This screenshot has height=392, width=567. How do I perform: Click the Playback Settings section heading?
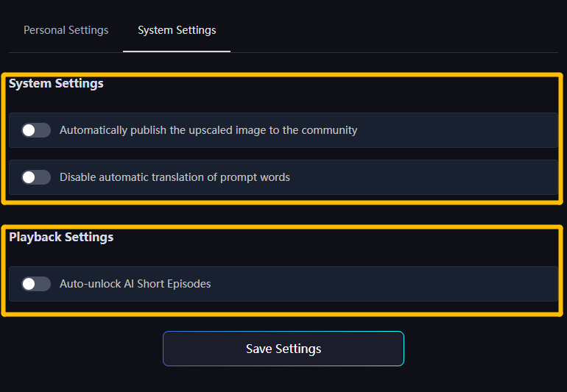click(61, 238)
